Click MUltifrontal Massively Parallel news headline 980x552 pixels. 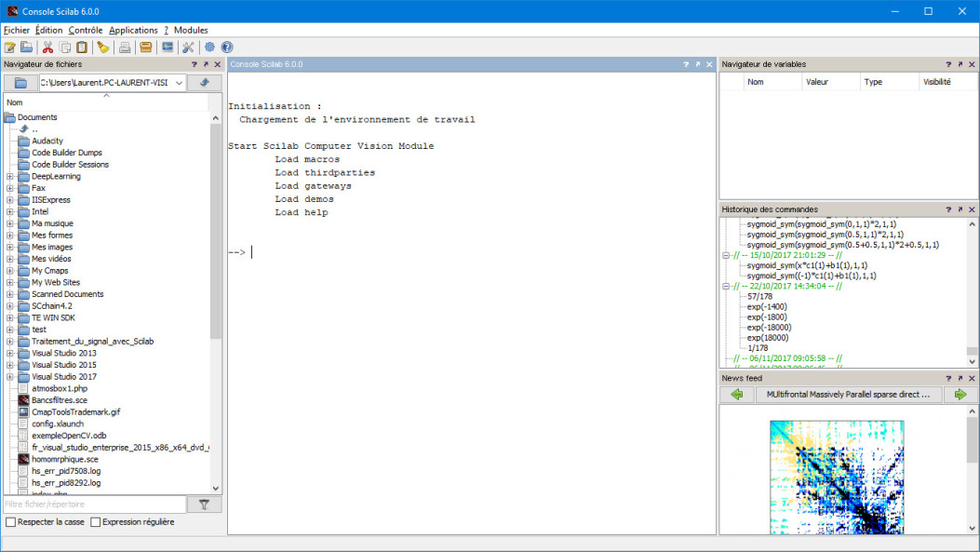pyautogui.click(x=848, y=395)
